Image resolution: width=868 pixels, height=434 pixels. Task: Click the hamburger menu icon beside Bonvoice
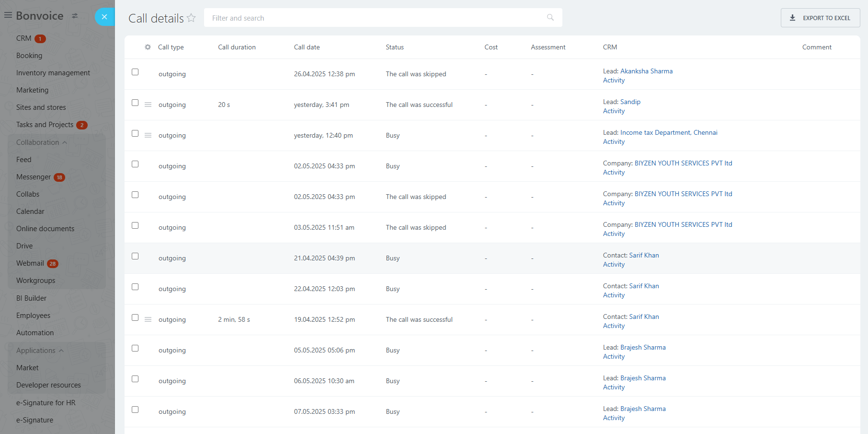coord(8,15)
